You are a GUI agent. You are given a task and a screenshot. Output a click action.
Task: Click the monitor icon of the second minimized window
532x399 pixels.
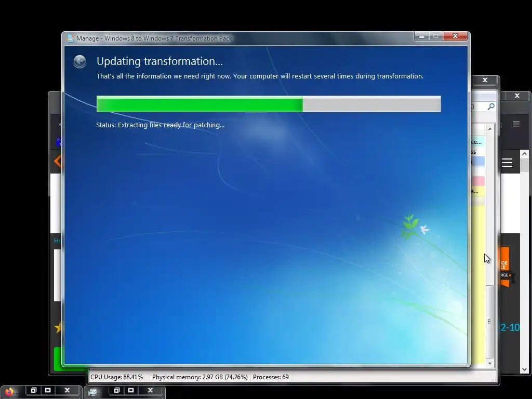click(92, 392)
